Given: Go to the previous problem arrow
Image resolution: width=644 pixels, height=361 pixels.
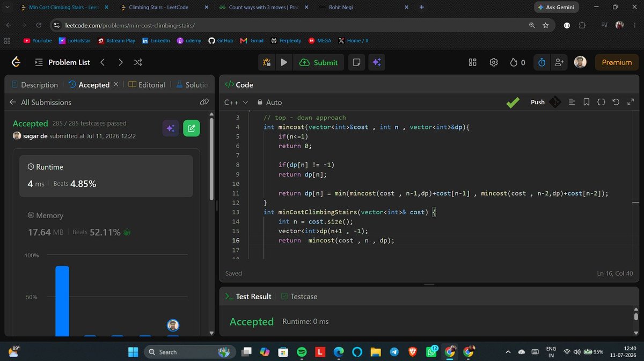Looking at the screenshot, I should point(103,62).
